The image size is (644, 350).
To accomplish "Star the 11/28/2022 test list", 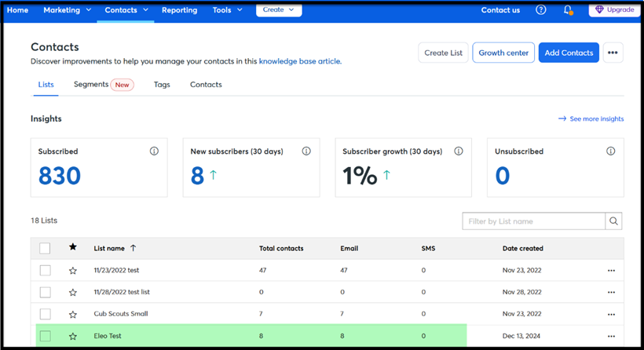I will click(x=73, y=292).
